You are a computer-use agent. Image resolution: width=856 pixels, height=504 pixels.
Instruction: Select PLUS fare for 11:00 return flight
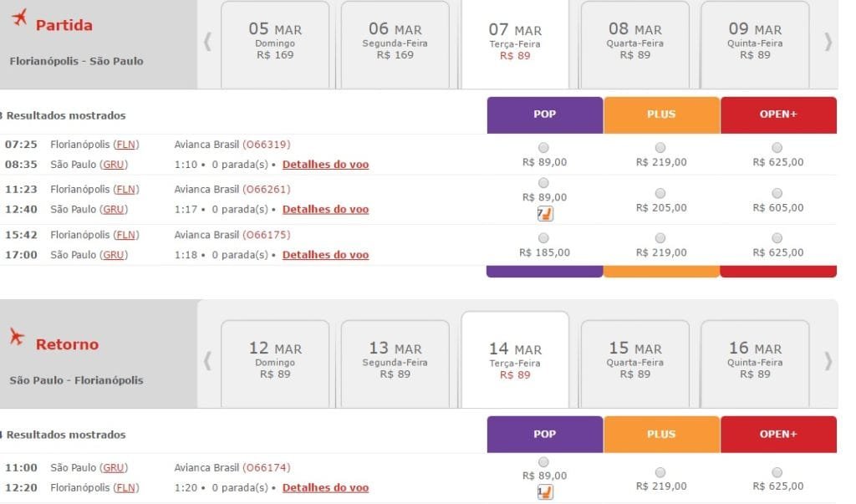(x=660, y=472)
